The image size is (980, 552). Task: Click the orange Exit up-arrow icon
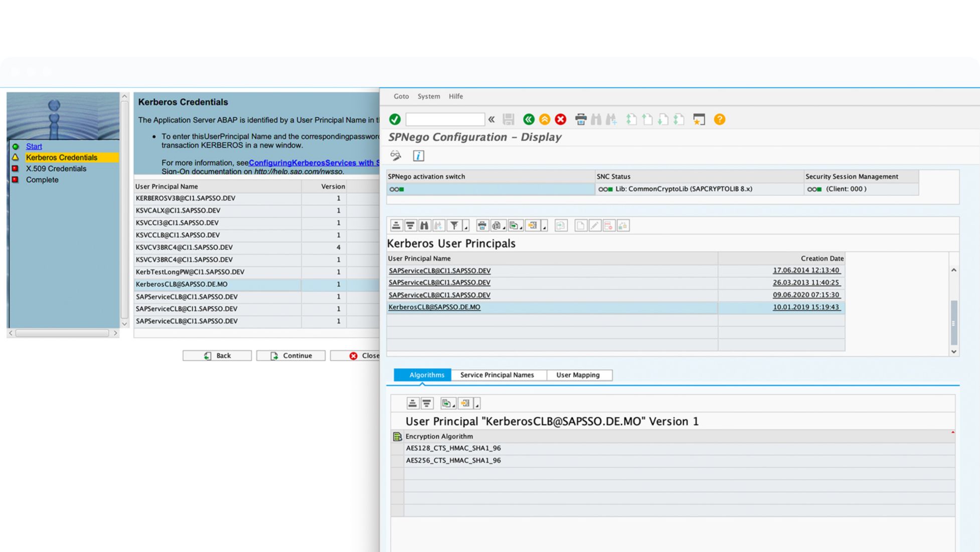click(544, 119)
